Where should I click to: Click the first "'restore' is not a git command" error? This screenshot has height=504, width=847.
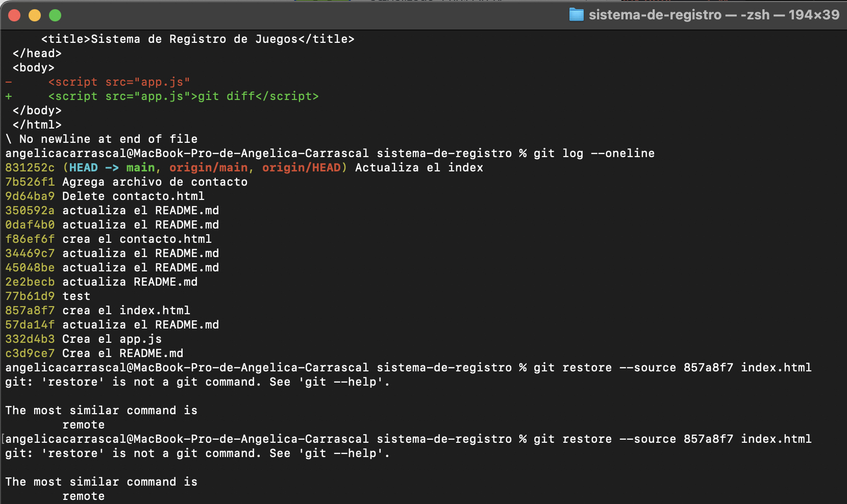pyautogui.click(x=197, y=382)
